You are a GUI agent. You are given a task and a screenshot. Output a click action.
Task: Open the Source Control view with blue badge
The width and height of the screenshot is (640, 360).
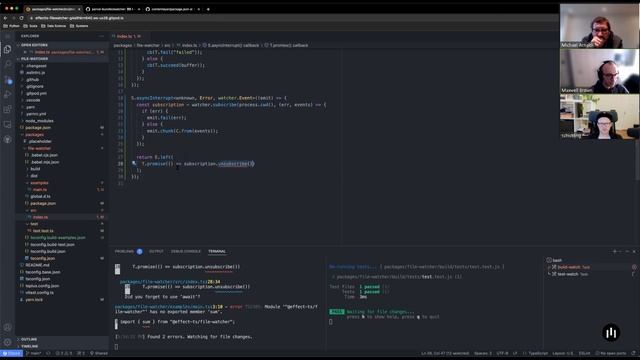[x=7, y=79]
